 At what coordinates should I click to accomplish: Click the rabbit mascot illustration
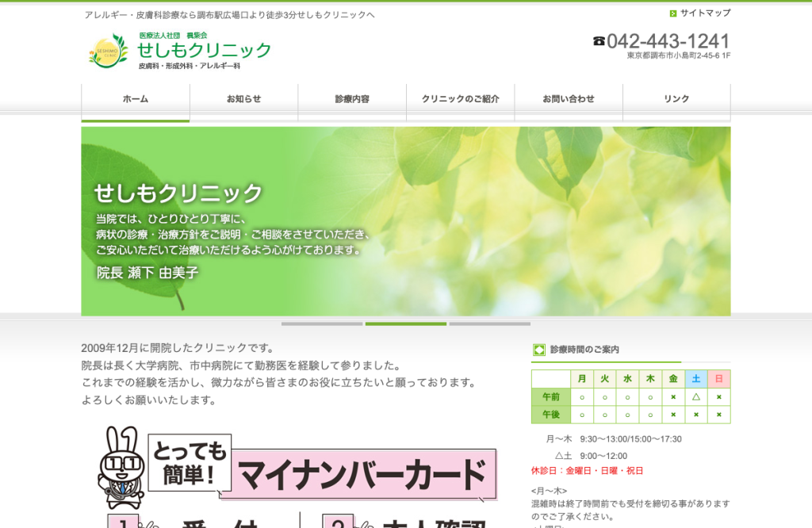pyautogui.click(x=121, y=468)
